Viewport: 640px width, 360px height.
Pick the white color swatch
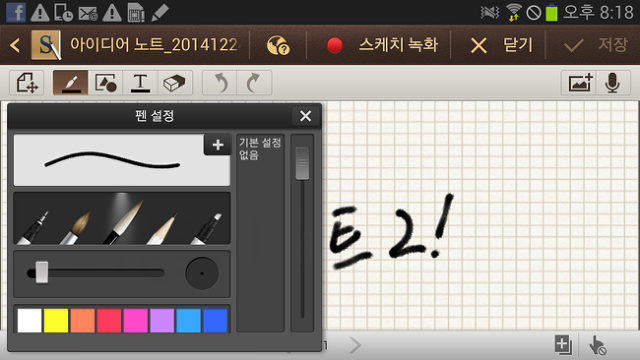point(29,320)
